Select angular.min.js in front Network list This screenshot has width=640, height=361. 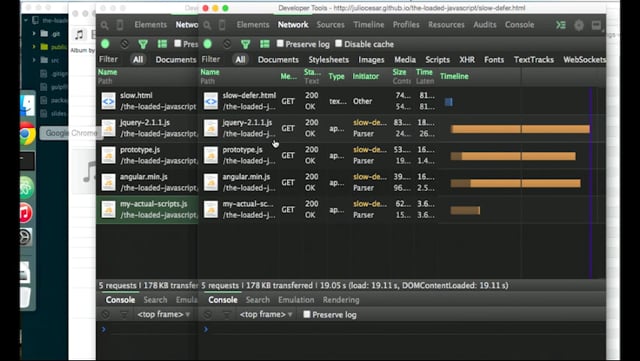point(402,183)
